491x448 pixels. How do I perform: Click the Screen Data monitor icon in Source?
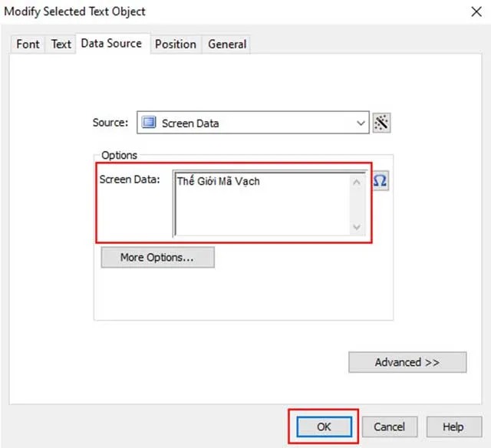point(149,123)
